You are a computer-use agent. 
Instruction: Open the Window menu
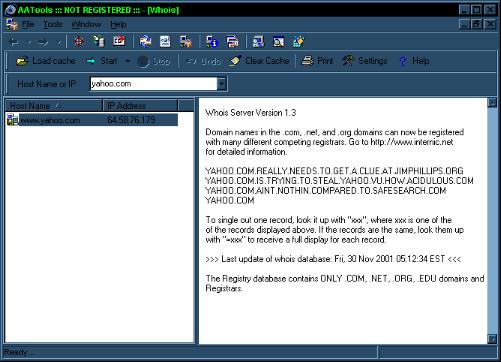point(86,24)
